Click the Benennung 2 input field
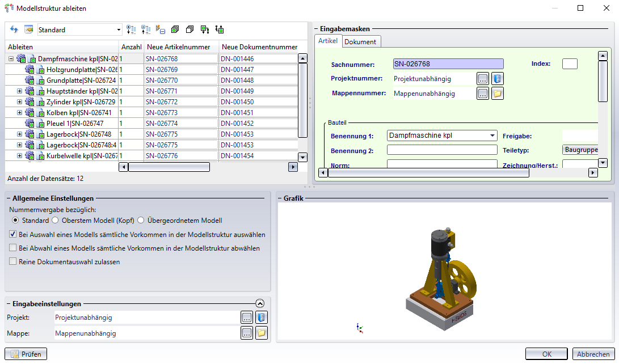Viewport: 619px width, 364px height. click(442, 150)
